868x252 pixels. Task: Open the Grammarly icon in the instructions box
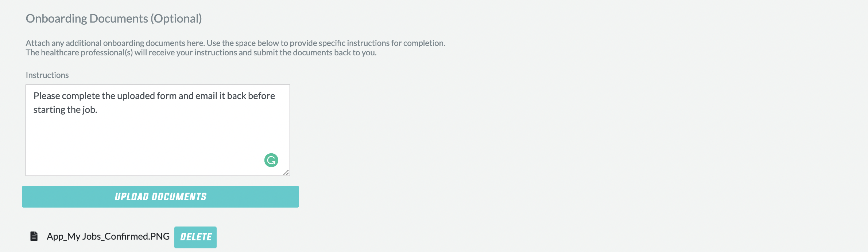[271, 160]
